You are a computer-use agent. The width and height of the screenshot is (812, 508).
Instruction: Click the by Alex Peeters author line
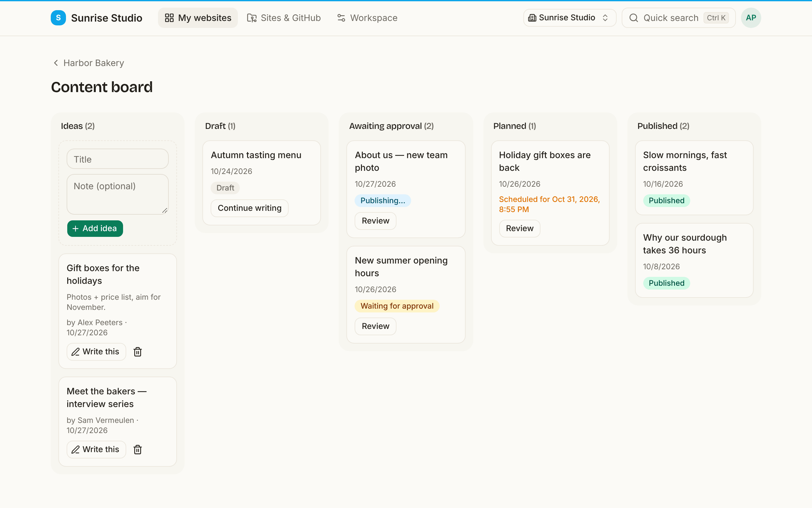pyautogui.click(x=97, y=328)
